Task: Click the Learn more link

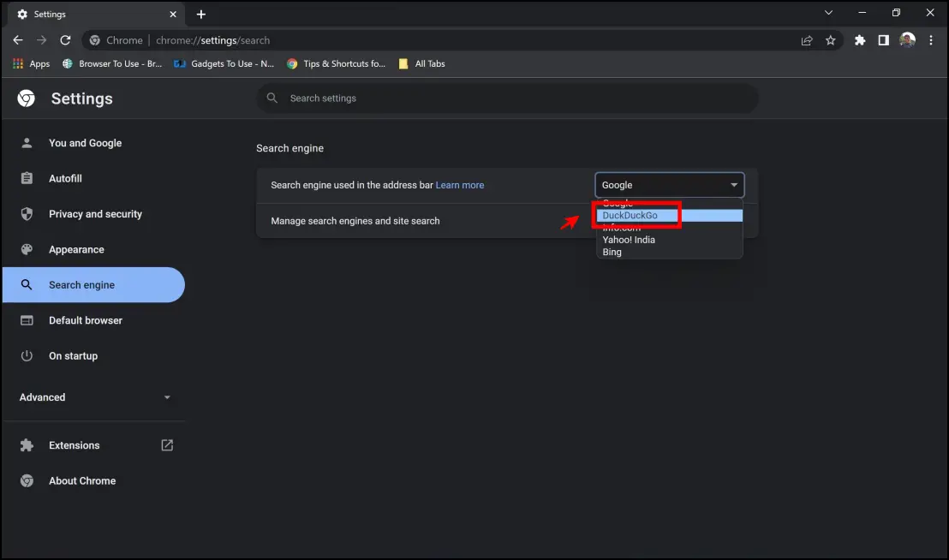Action: point(460,185)
